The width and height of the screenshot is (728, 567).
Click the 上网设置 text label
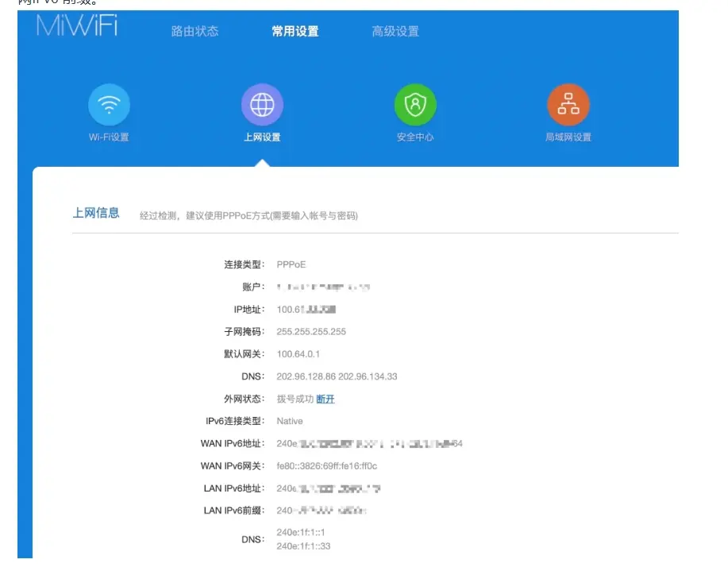(x=262, y=137)
